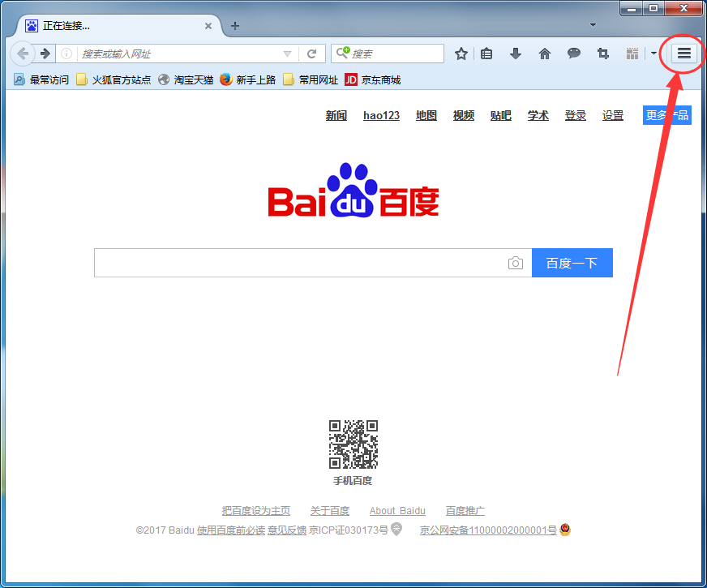Open a new tab with plus button
The image size is (707, 588).
[x=235, y=26]
